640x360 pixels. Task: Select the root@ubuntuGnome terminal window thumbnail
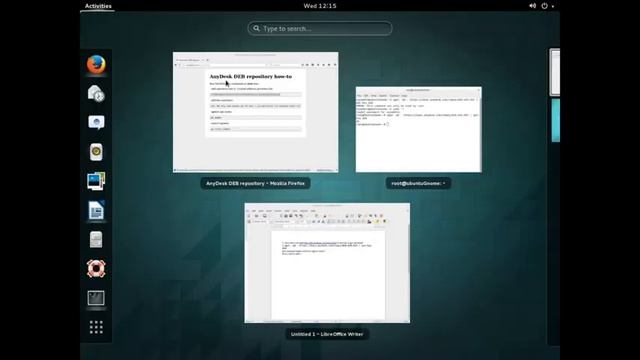(x=418, y=129)
